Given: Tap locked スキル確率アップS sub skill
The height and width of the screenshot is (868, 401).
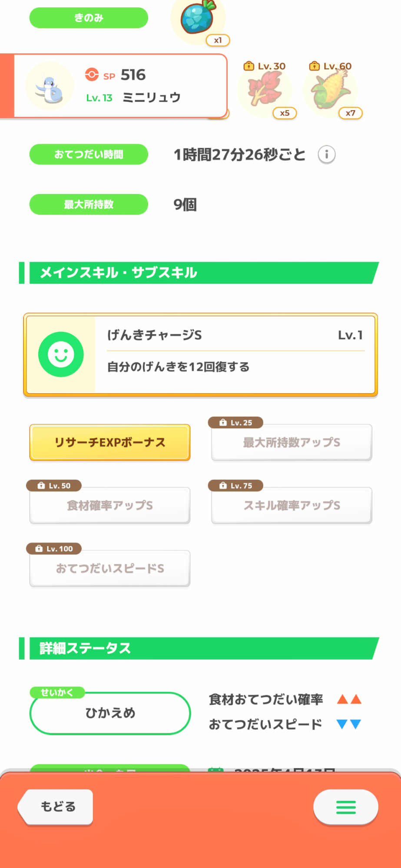Looking at the screenshot, I should (x=292, y=505).
